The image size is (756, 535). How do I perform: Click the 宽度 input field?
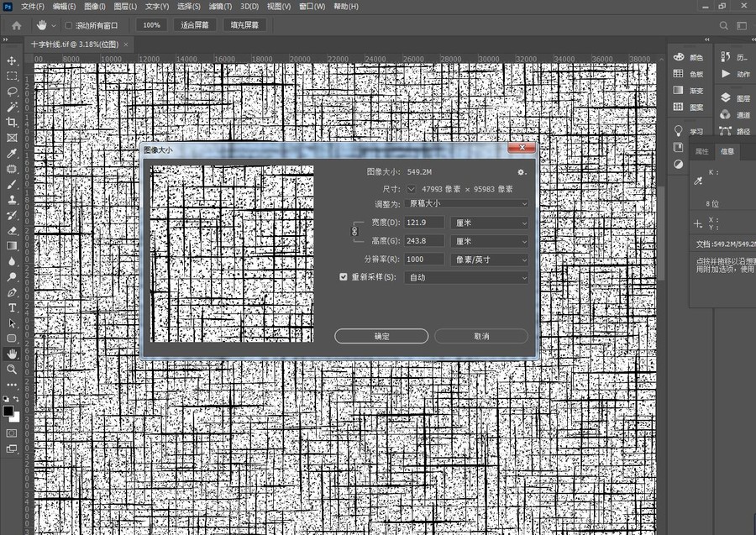click(x=424, y=223)
